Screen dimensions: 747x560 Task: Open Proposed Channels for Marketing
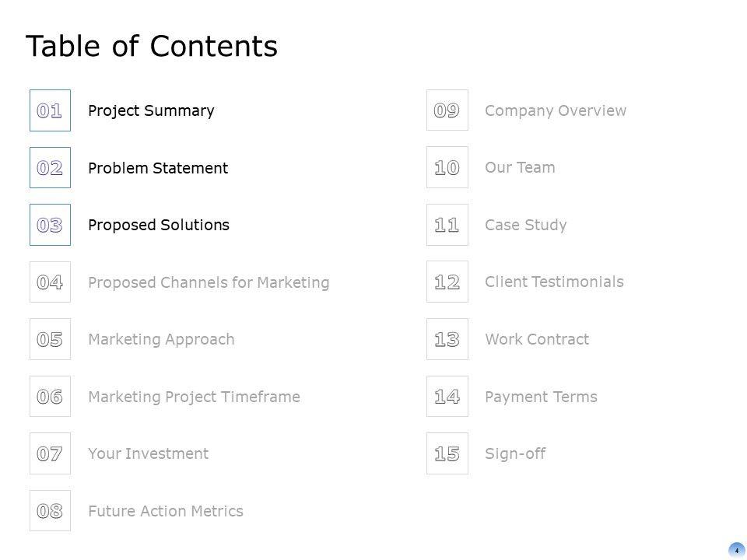point(209,282)
